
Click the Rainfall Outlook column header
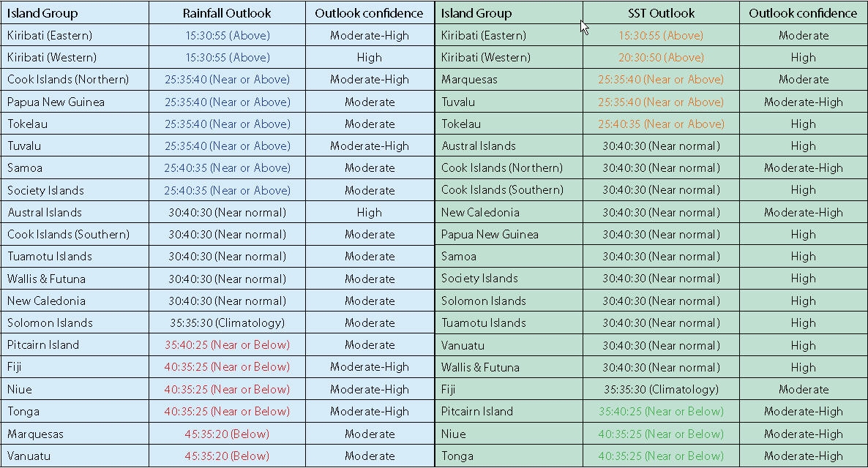pyautogui.click(x=227, y=13)
